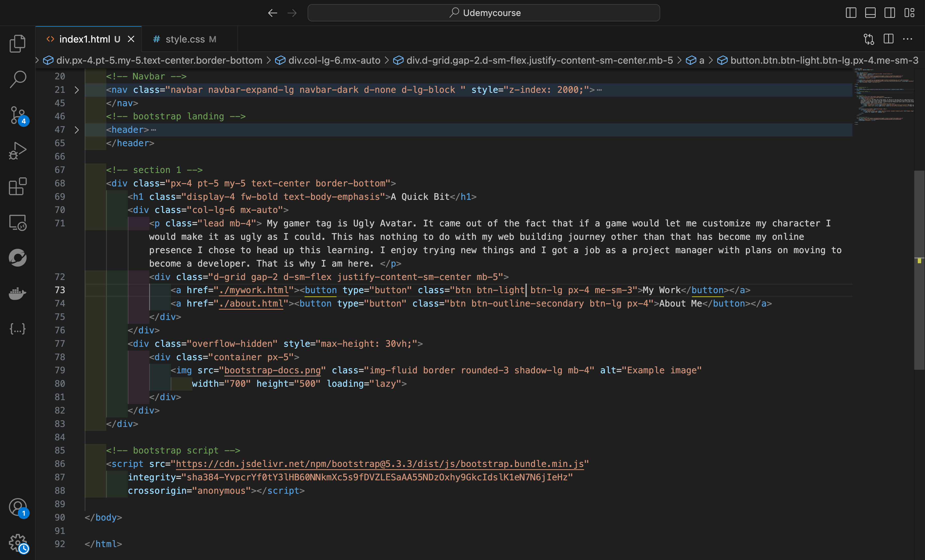Split the editor using the split icon
The width and height of the screenshot is (925, 560).
889,39
